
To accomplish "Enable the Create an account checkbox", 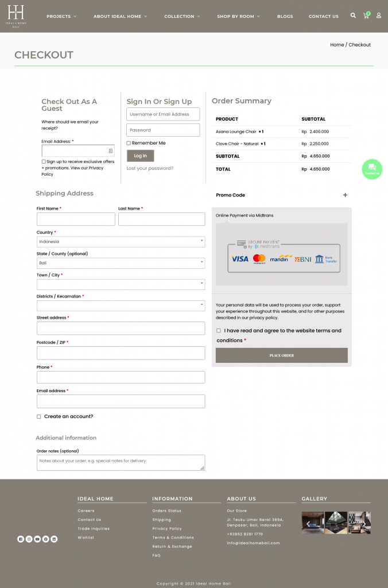I will click(39, 416).
